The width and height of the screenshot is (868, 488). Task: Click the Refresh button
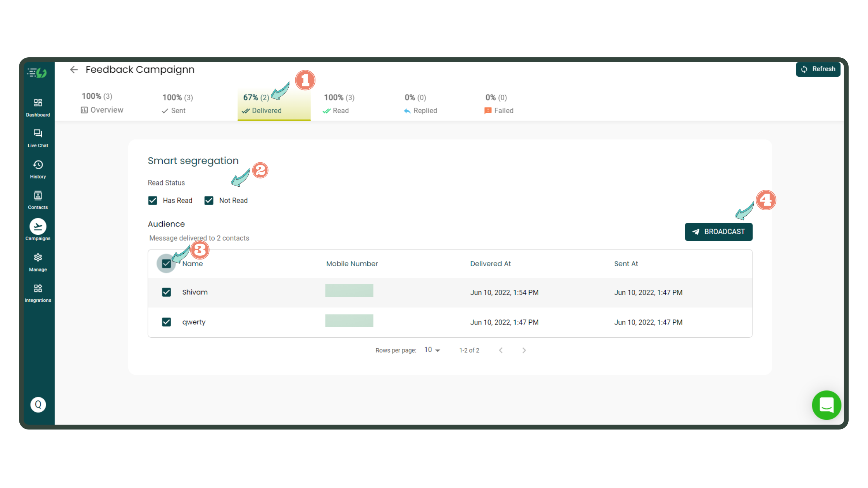818,69
